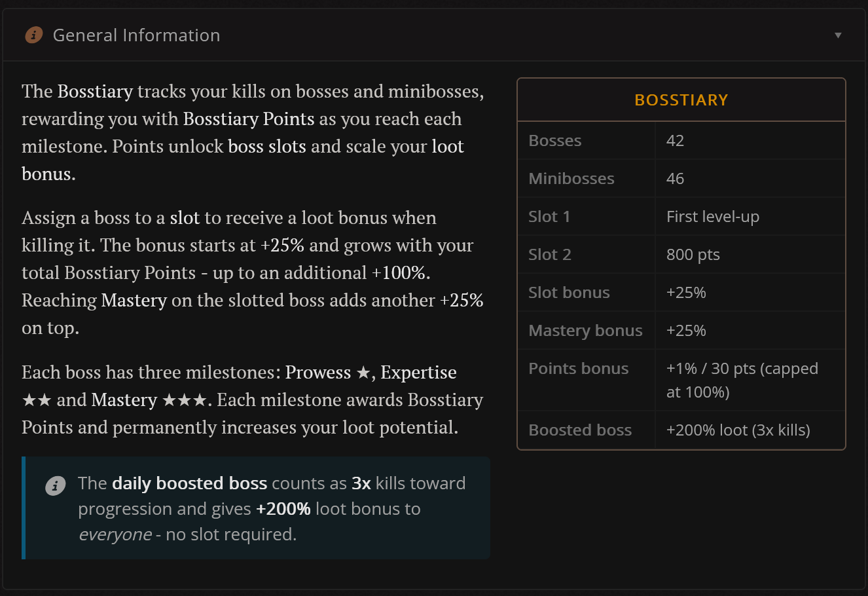This screenshot has width=868, height=596.
Task: Click the info icon in daily boosted boss note
Action: (x=55, y=485)
